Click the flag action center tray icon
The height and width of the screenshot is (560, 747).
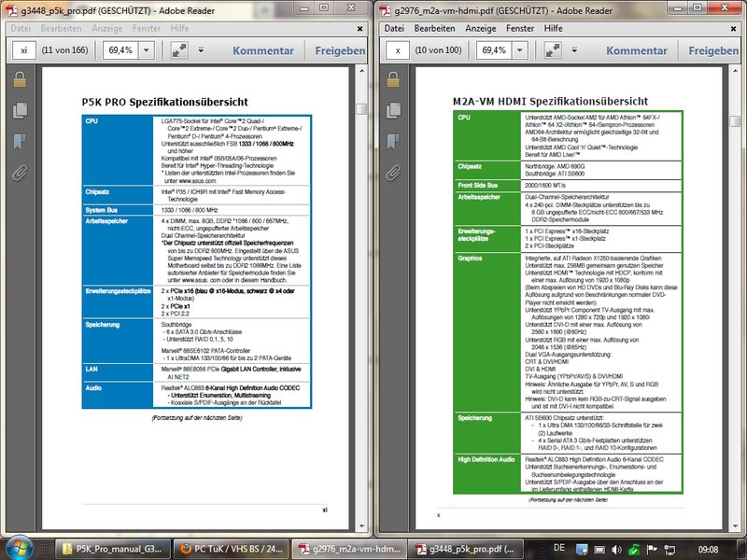point(651,550)
